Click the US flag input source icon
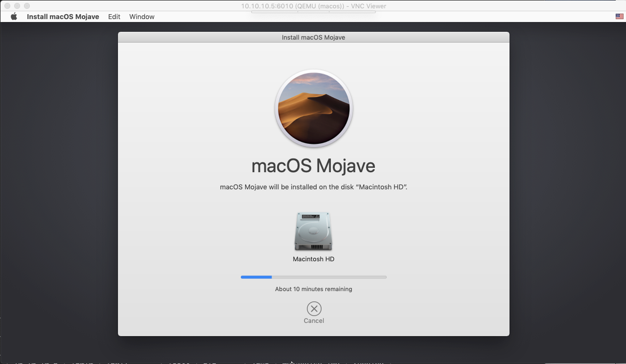This screenshot has height=364, width=626. tap(619, 17)
